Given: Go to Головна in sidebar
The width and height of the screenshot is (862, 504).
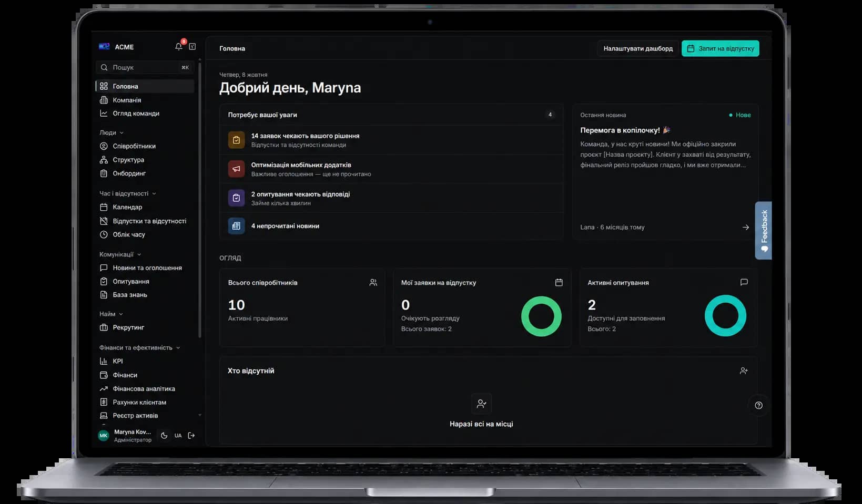Looking at the screenshot, I should coord(145,86).
